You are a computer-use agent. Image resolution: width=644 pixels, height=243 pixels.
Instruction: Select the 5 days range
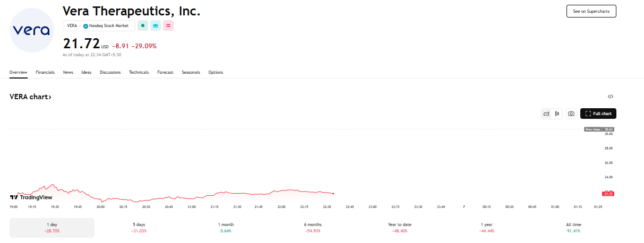click(139, 228)
